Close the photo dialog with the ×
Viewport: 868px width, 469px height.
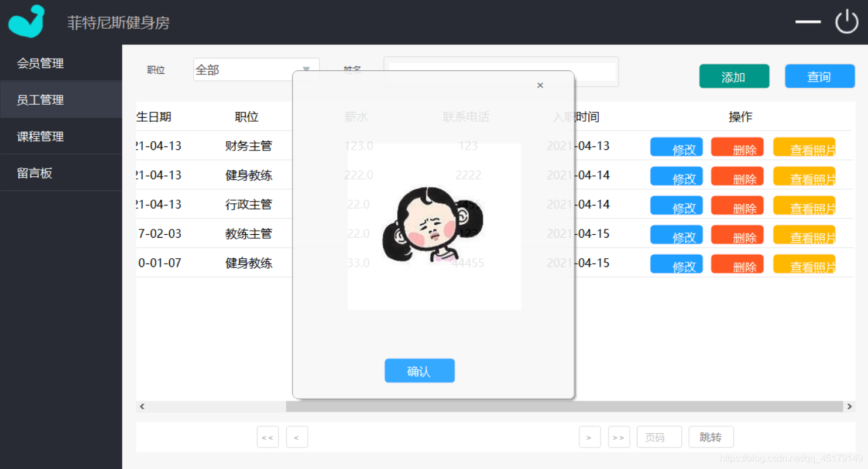pyautogui.click(x=540, y=85)
